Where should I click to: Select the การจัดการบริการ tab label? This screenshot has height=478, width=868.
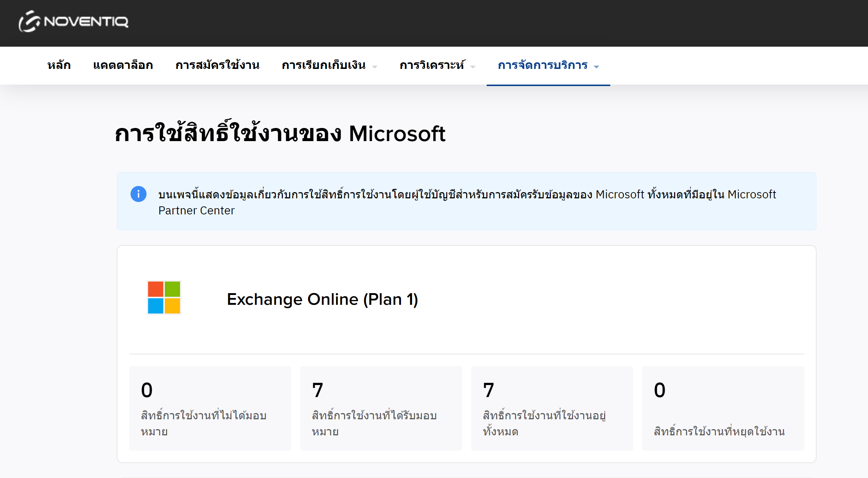542,65
